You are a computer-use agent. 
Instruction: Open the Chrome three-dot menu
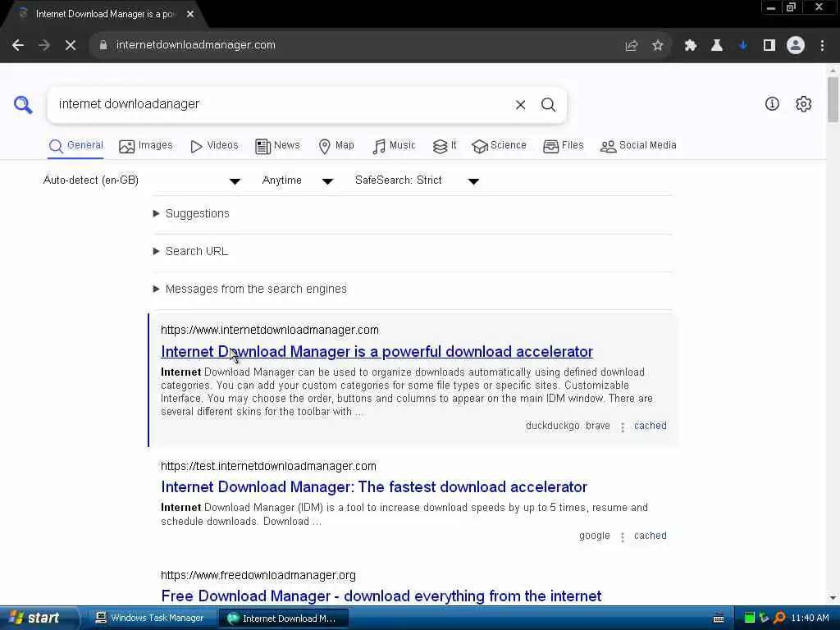pyautogui.click(x=822, y=46)
